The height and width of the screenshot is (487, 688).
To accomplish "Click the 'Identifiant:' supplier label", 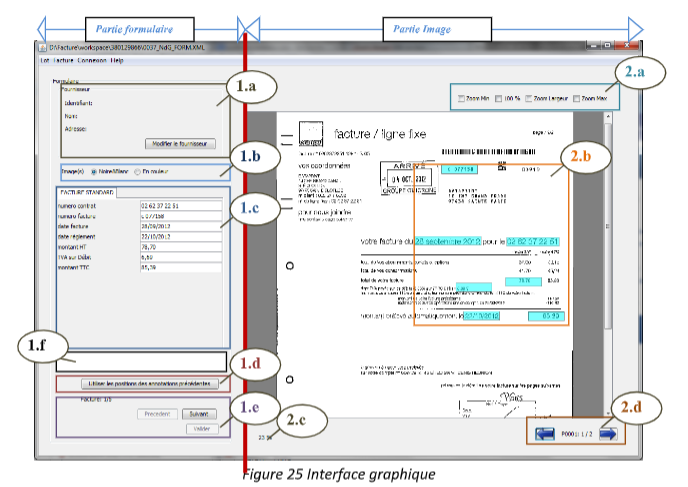I will 79,103.
